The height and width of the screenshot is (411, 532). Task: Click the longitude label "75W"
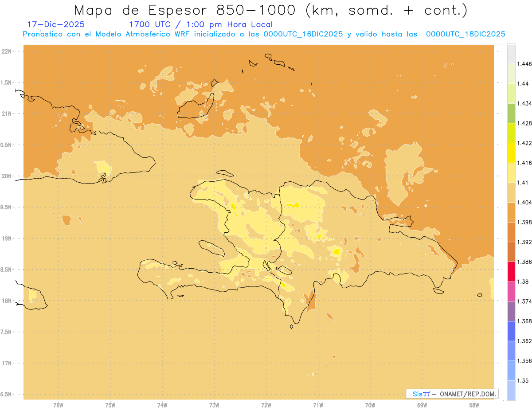point(110,405)
